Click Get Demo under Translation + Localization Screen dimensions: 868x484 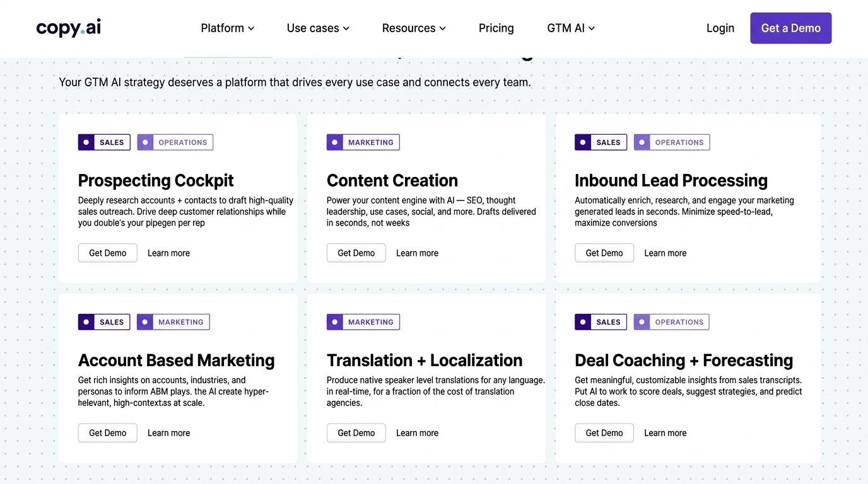point(356,433)
